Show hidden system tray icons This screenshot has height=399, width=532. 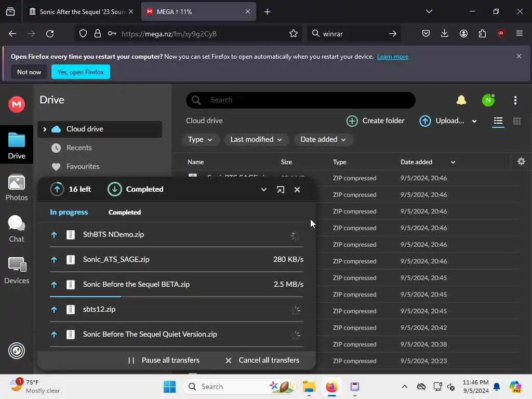point(404,387)
